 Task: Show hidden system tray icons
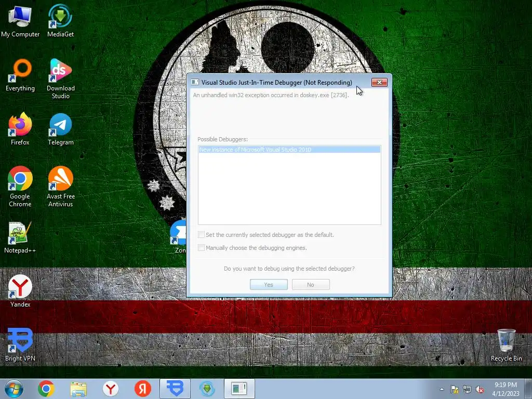tap(442, 389)
